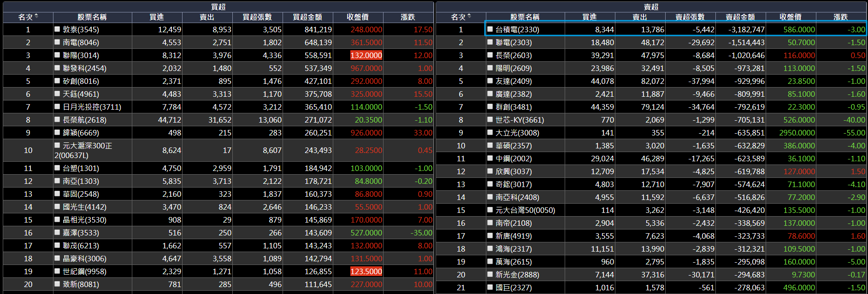This screenshot has width=868, height=294.
Task: Click 賣超金額 column header
Action: point(740,17)
